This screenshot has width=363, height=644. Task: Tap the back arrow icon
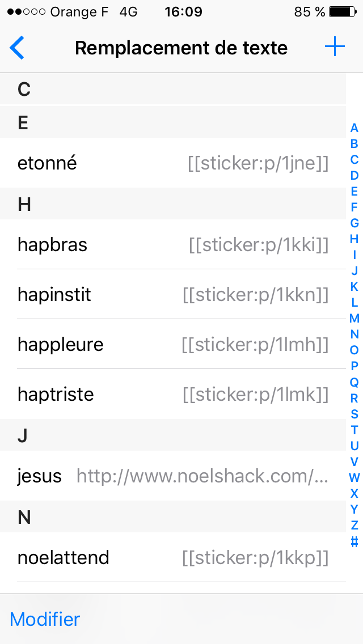coord(17,48)
